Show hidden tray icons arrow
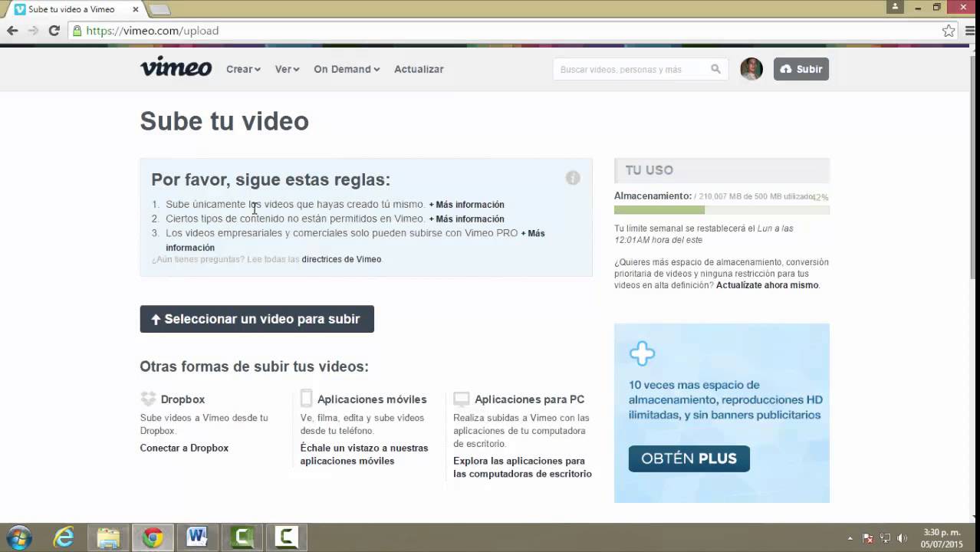 coord(850,538)
